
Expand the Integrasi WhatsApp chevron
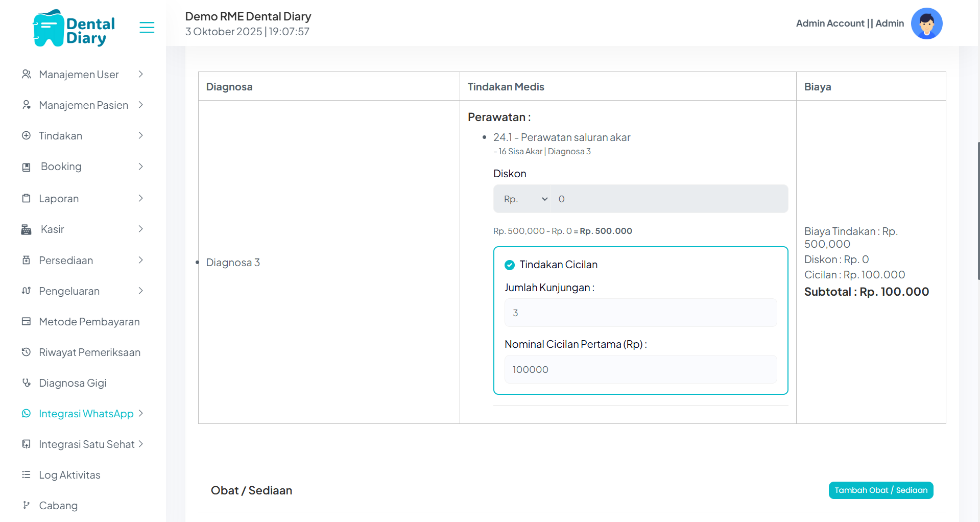141,413
